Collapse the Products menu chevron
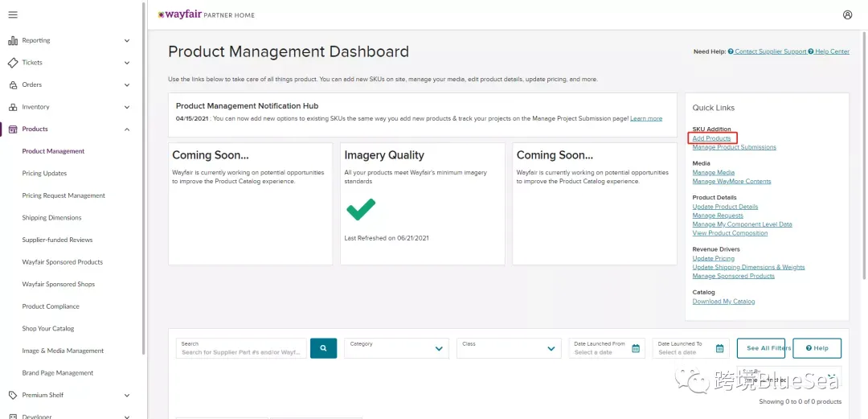868x419 pixels. tap(127, 129)
